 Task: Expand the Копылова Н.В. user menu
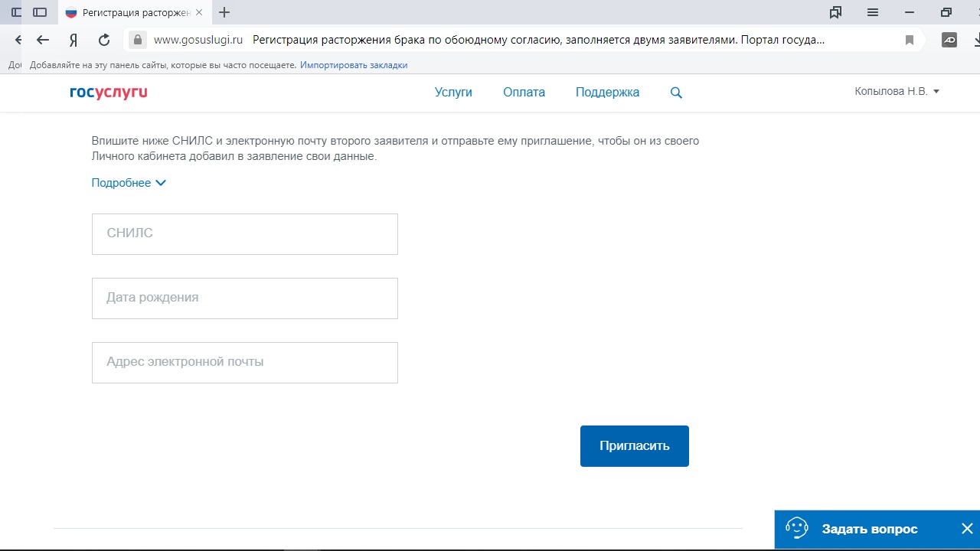click(x=897, y=91)
